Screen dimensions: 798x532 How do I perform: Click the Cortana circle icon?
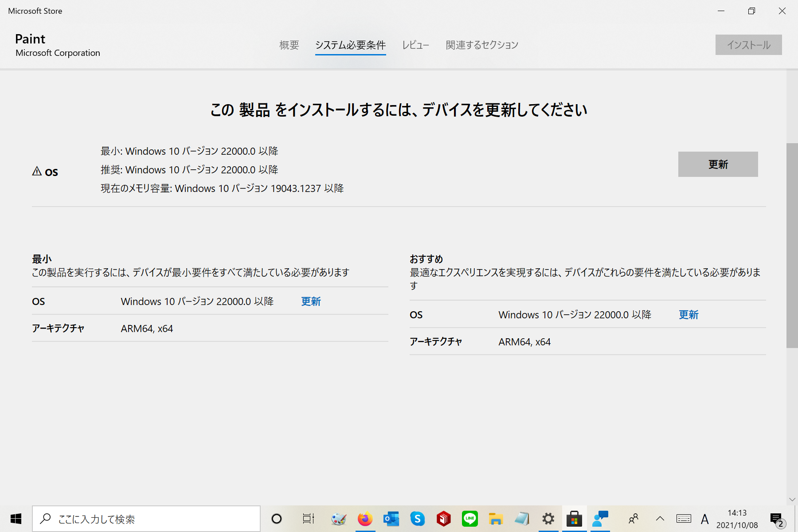click(277, 519)
